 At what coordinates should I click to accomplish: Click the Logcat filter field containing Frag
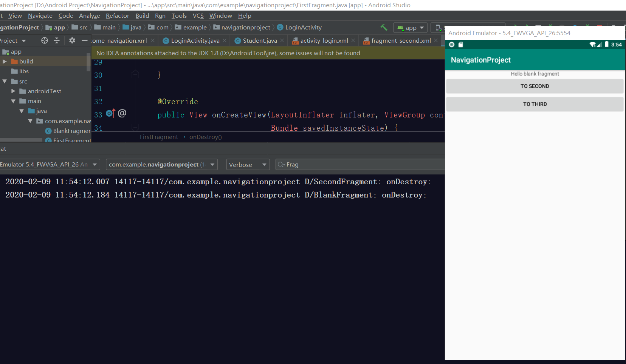coord(360,165)
